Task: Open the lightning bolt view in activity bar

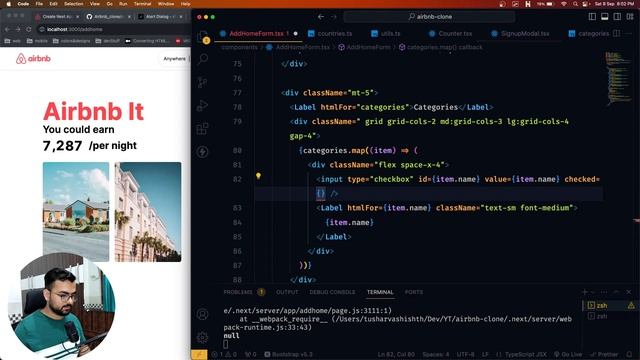Action: click(x=203, y=152)
